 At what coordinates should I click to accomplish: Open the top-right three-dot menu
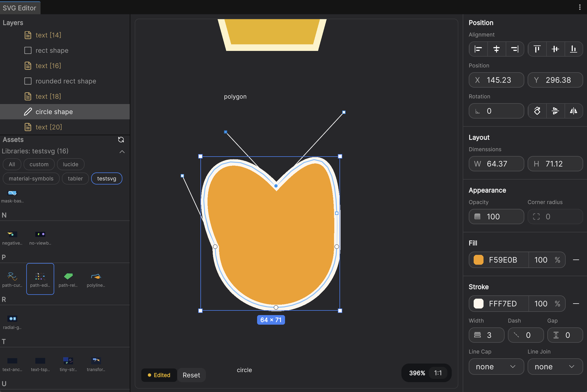pos(580,7)
